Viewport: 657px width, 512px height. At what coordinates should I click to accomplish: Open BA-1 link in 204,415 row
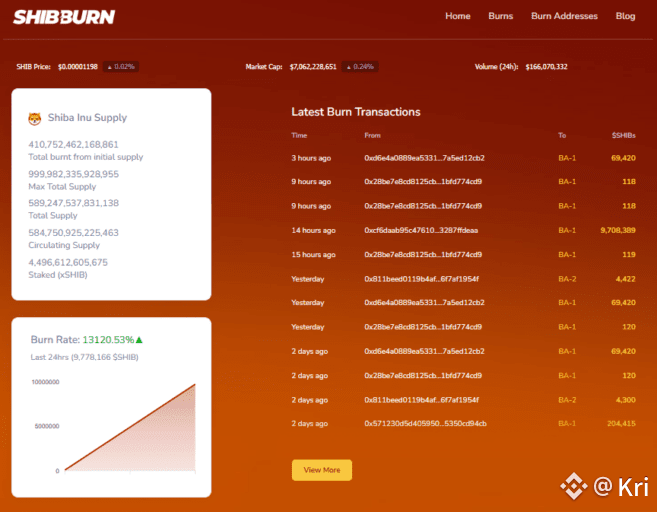(567, 424)
